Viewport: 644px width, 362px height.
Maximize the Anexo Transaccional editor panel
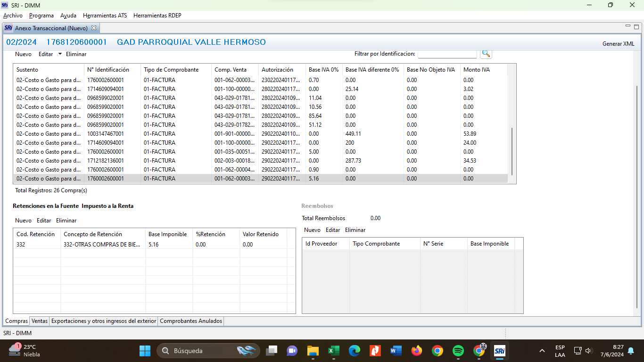click(x=636, y=26)
